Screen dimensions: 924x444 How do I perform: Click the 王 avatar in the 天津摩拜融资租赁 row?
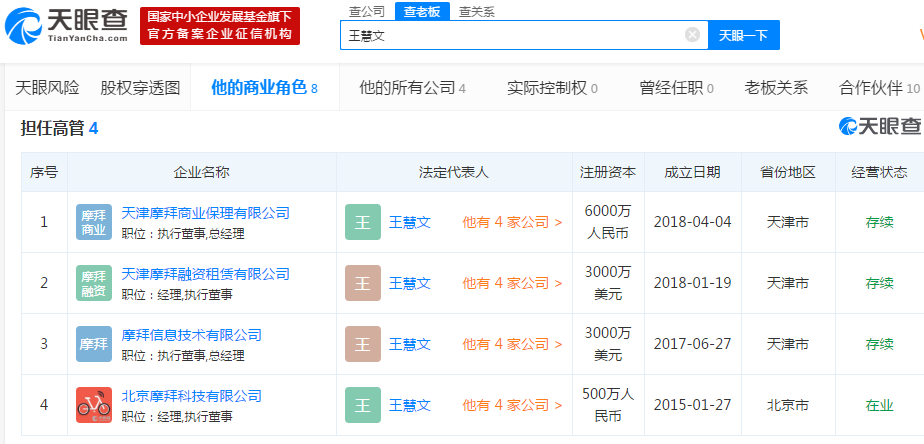(x=363, y=283)
